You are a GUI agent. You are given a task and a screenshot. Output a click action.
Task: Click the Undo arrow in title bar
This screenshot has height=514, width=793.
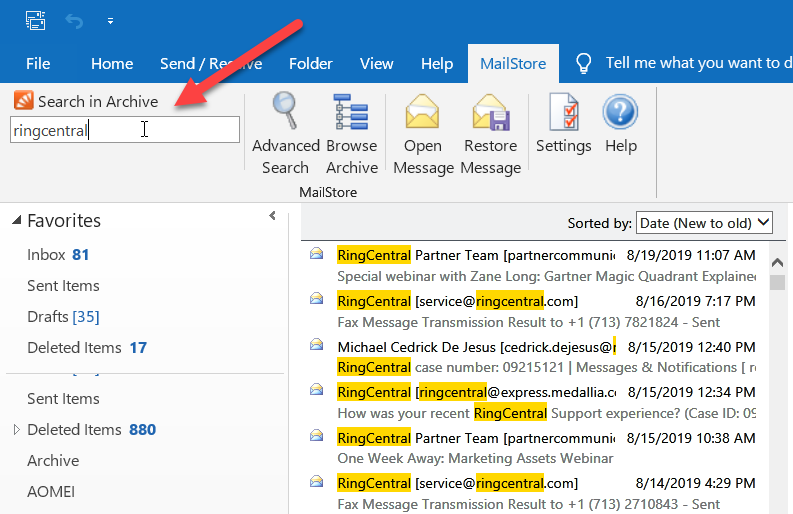point(74,20)
